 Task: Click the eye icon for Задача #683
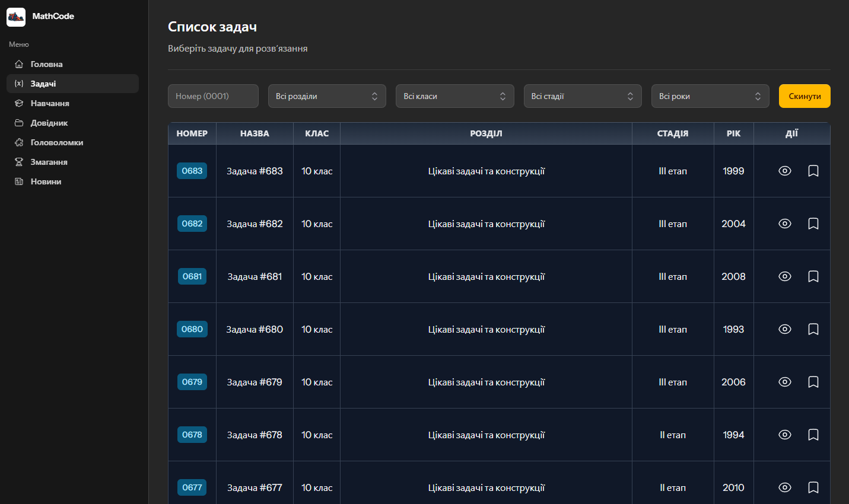pos(784,171)
